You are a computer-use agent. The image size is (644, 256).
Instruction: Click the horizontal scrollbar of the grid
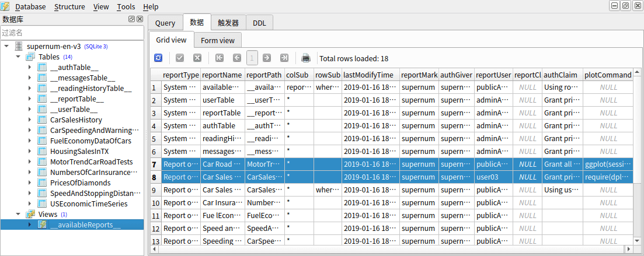(x=391, y=248)
